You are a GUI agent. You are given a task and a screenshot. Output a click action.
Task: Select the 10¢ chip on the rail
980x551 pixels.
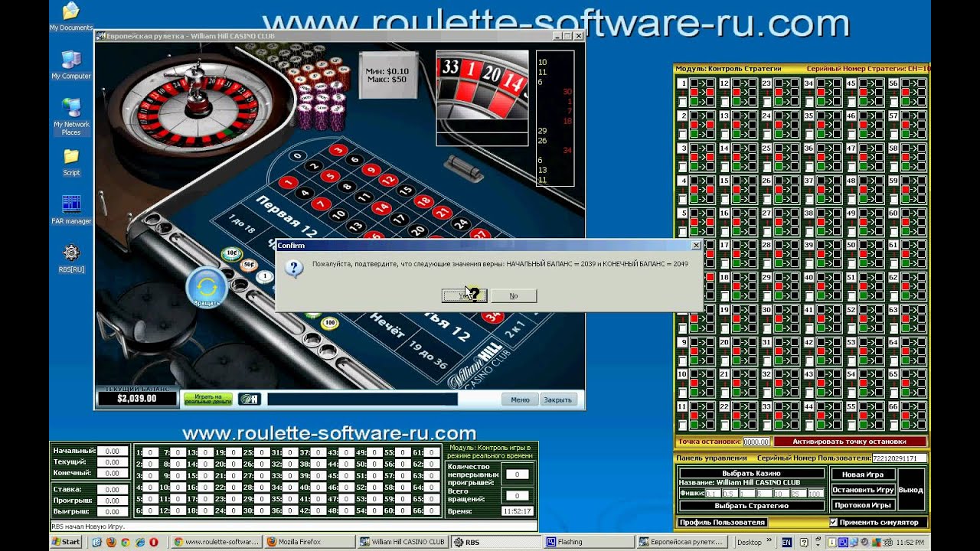tap(231, 253)
